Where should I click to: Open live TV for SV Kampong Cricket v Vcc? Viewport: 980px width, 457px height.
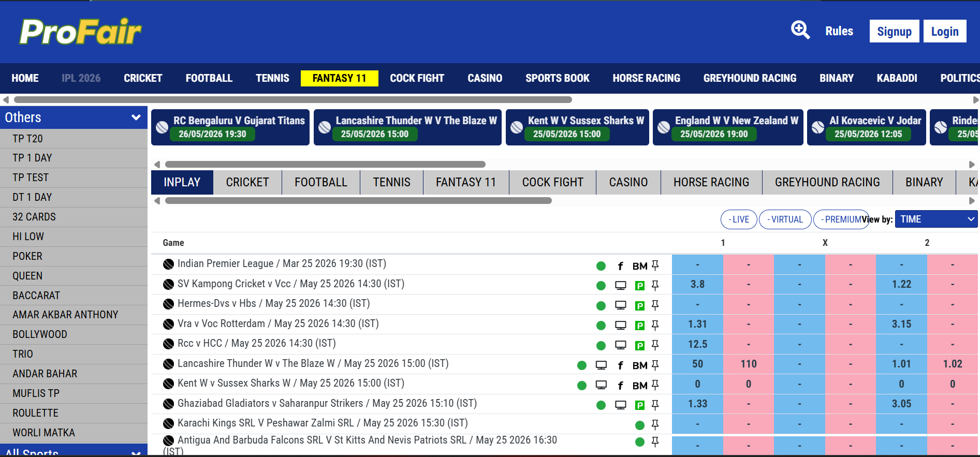pos(621,285)
